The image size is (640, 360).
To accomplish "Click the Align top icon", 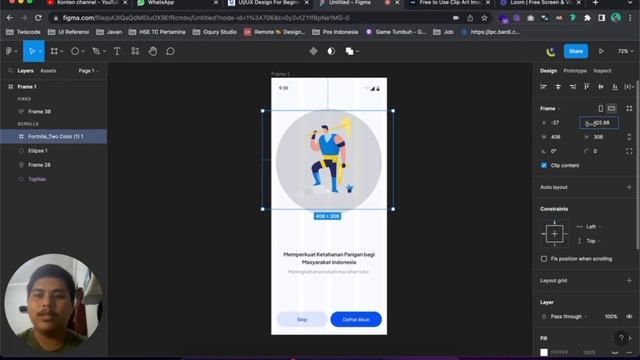I will pyautogui.click(x=587, y=87).
